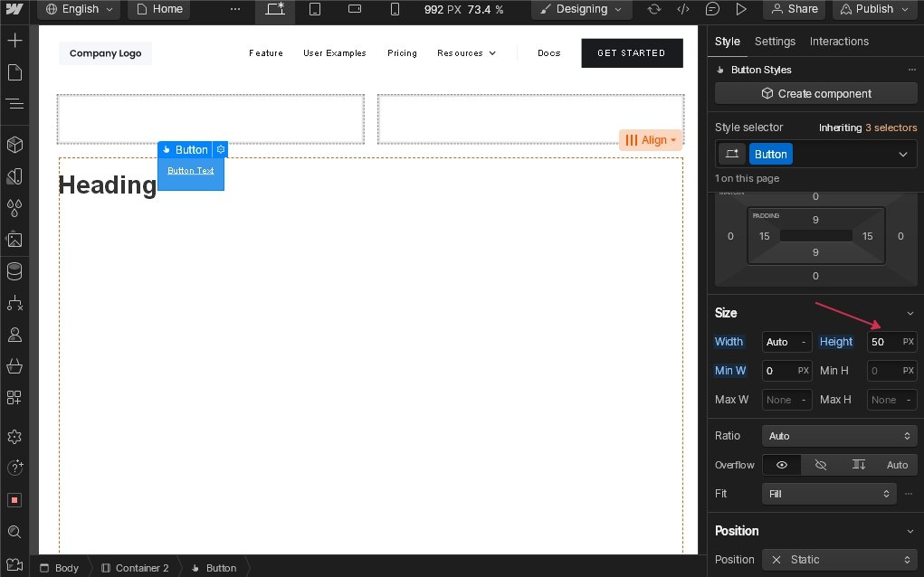Switch to mobile portrait breakpoint
924x577 pixels.
tap(395, 9)
